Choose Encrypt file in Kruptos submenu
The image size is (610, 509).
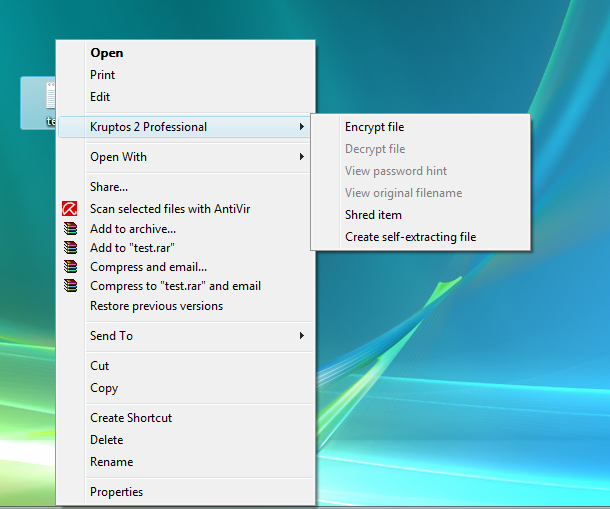(421, 127)
